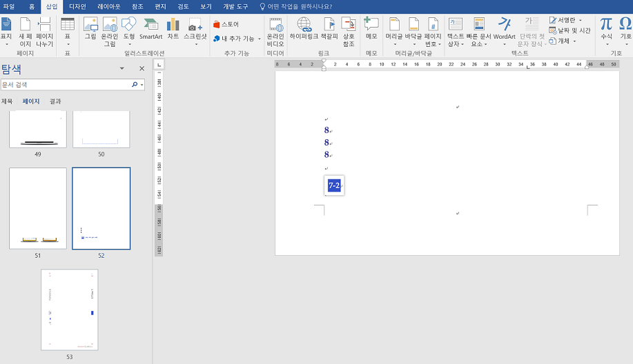Screen dimensions: 633x364
Task: Click the 문서 검색 search field
Action: tap(66, 84)
